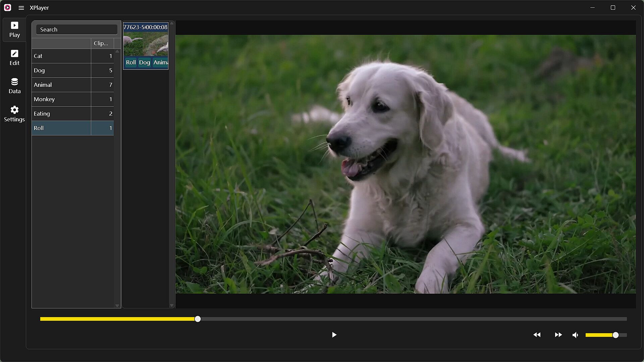Click in the Search tag field
The image size is (644, 362).
pos(76,29)
